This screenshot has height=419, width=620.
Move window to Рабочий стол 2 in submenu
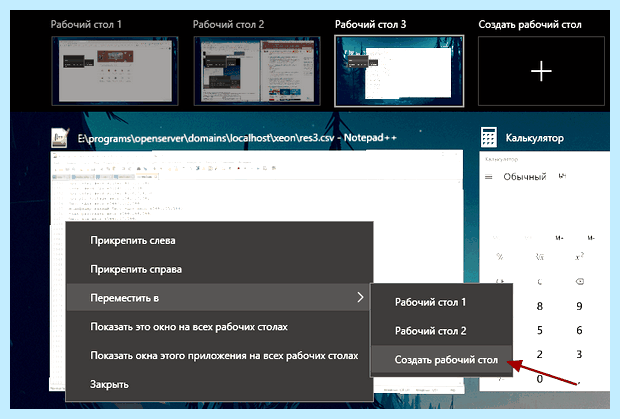point(442,331)
